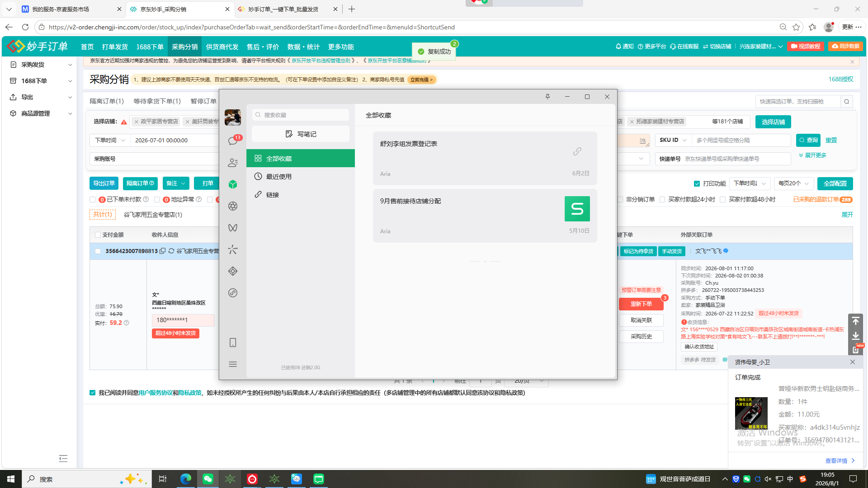The image size is (868, 488).
Task: Switch to 等待拿货下单(1) tab
Action: tap(157, 101)
